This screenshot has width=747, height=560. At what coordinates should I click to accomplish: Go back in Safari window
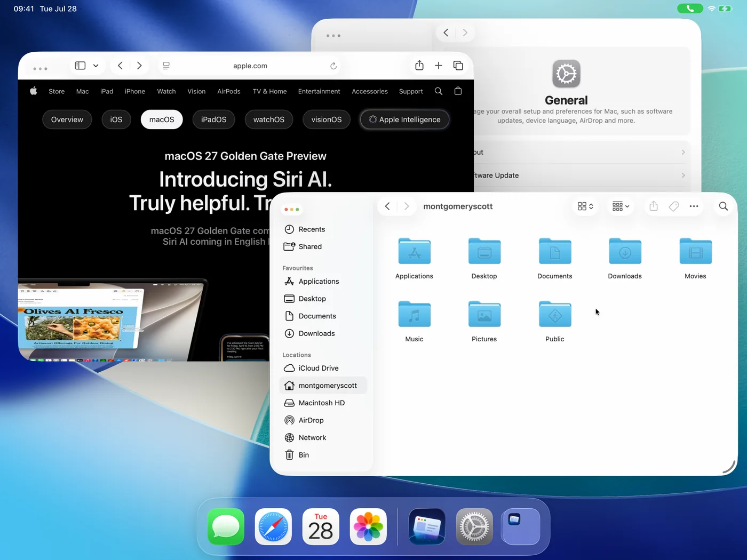120,66
